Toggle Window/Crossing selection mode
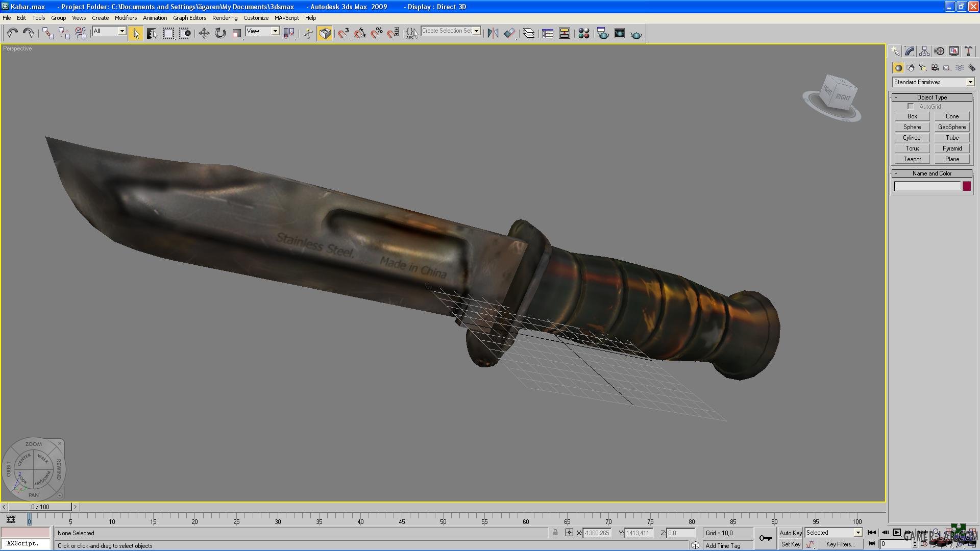Viewport: 980px width, 551px height. coord(184,33)
